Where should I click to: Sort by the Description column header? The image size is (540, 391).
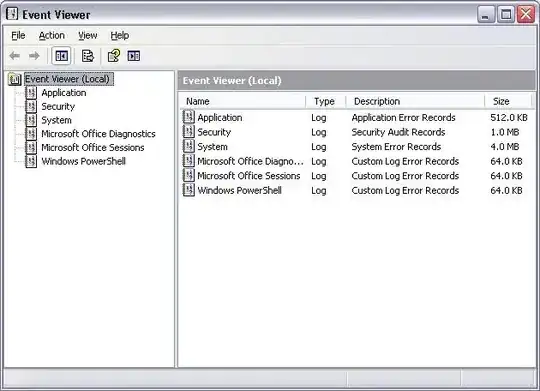click(x=415, y=101)
